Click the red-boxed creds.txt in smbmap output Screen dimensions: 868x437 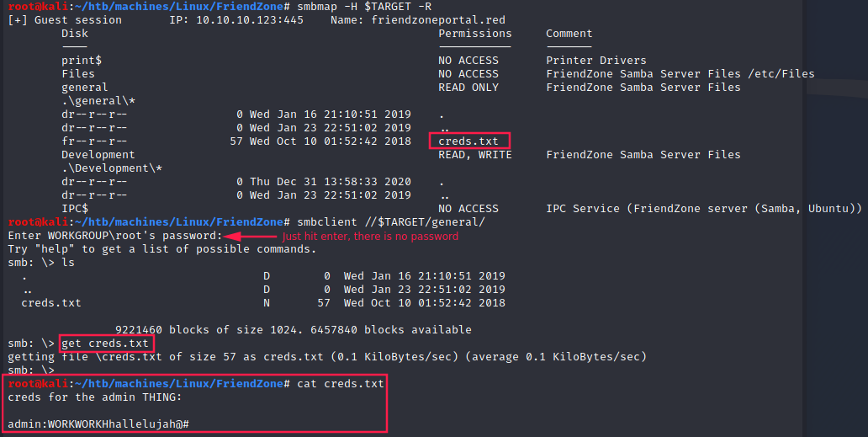point(468,141)
